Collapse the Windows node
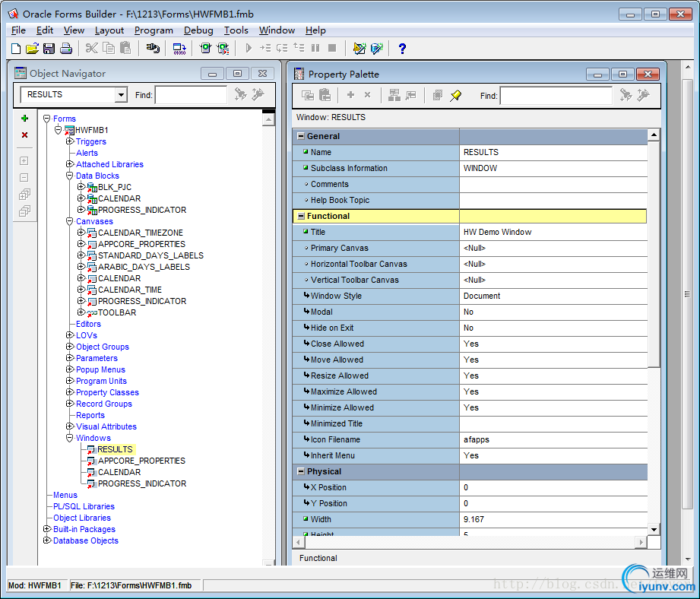Screen dimensions: 700x599 69,438
